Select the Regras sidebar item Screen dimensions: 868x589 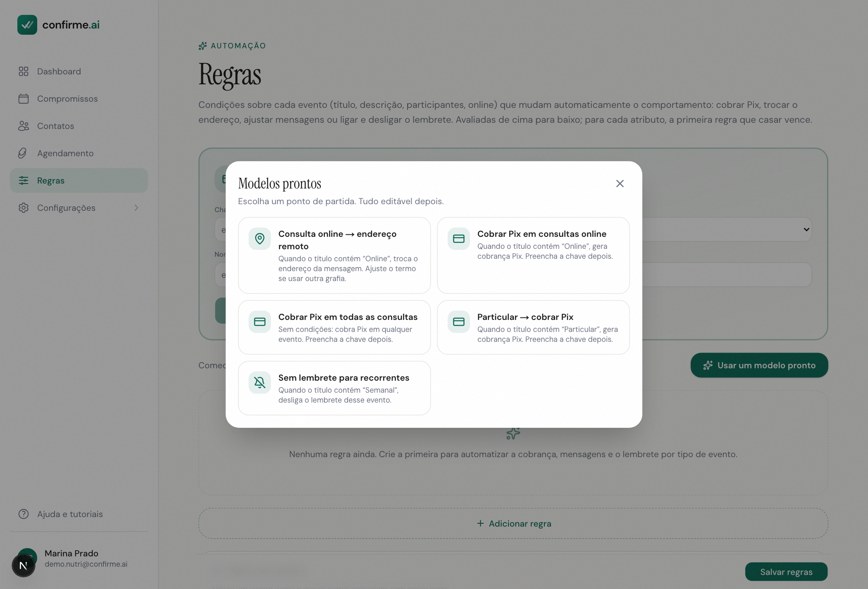click(79, 181)
